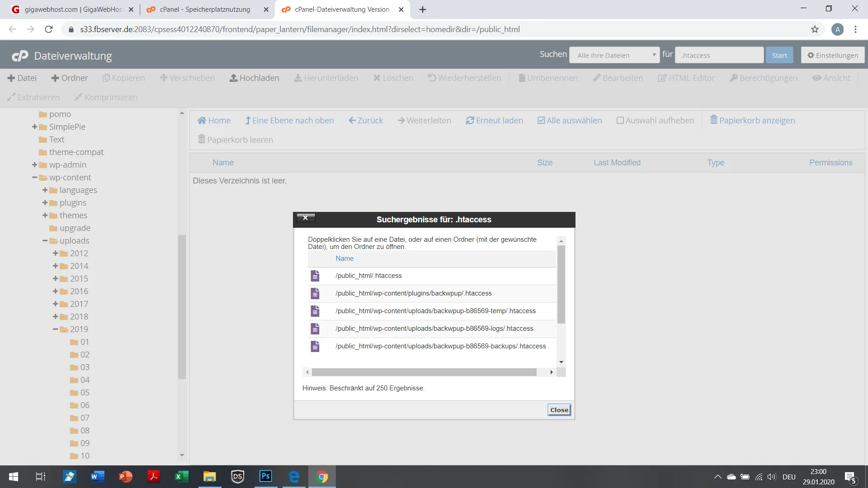This screenshot has height=488, width=868.
Task: Click the Start search button
Action: (x=779, y=55)
